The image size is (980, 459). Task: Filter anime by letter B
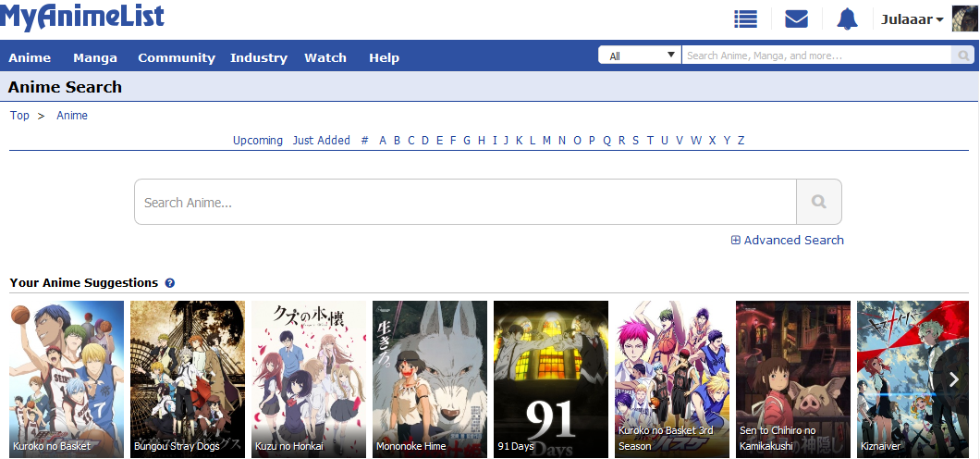[397, 140]
